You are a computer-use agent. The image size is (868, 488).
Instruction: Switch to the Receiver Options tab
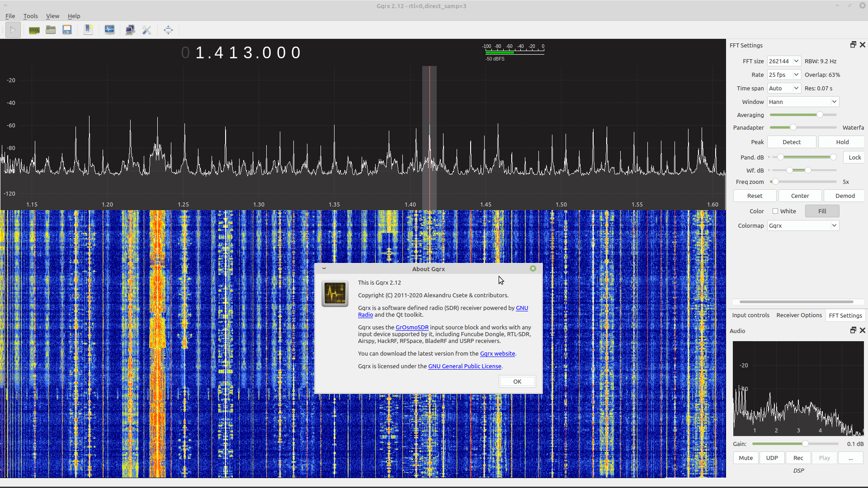(x=799, y=315)
